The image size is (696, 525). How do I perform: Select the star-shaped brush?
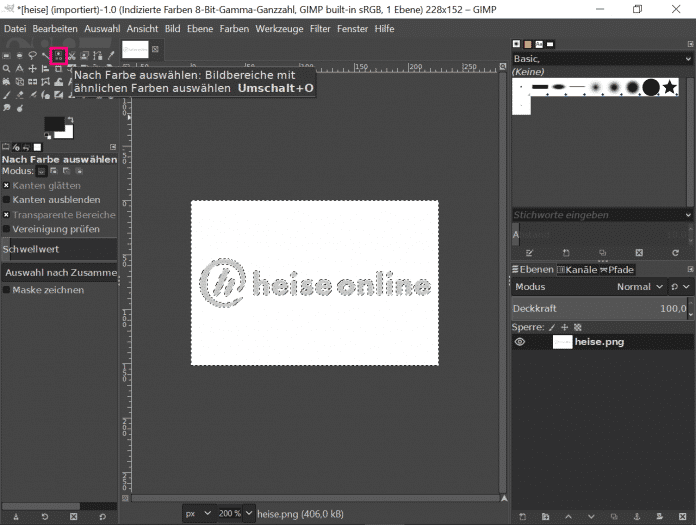tap(669, 88)
